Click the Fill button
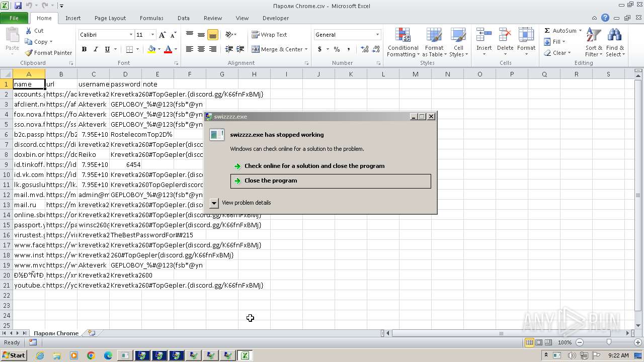The image size is (644, 362). [554, 42]
